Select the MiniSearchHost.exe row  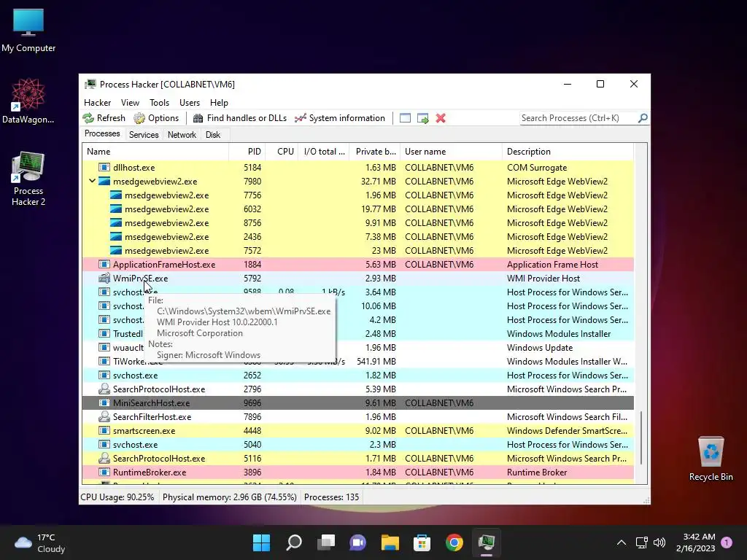pyautogui.click(x=357, y=402)
